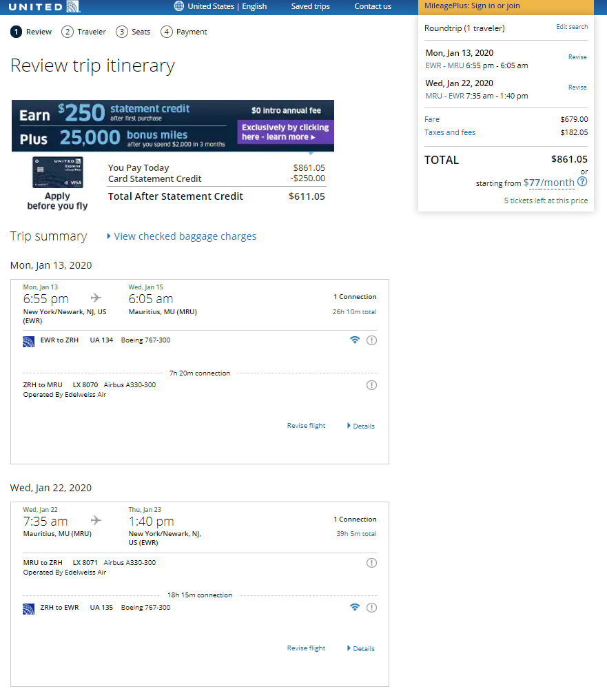Expand Details for outbound flight
Viewport: 607px width, 700px height.
[361, 426]
